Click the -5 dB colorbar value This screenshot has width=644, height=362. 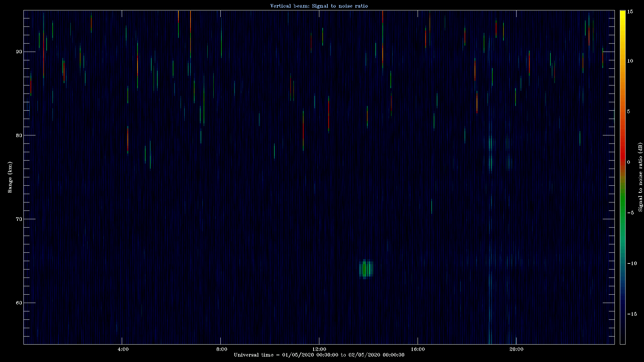click(x=630, y=213)
